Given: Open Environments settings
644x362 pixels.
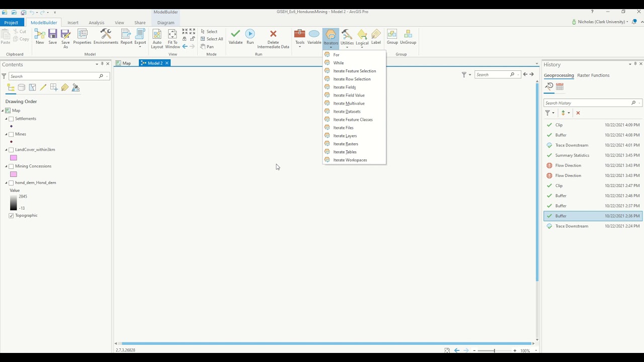Looking at the screenshot, I should pos(106,37).
